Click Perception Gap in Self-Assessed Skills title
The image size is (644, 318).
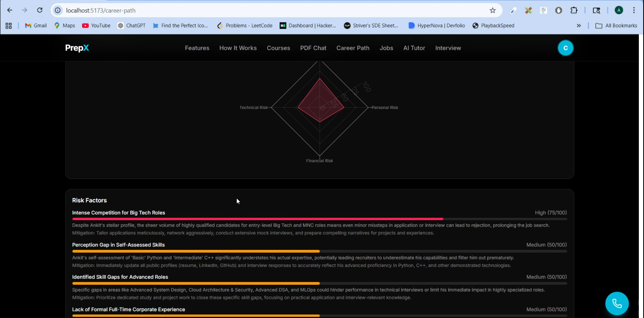pos(118,245)
